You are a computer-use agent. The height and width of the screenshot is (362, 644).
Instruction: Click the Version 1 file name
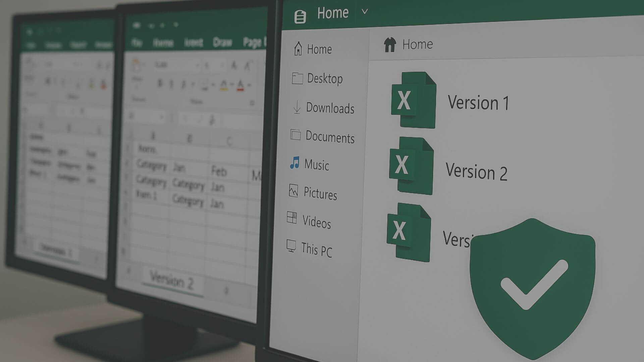(x=478, y=103)
